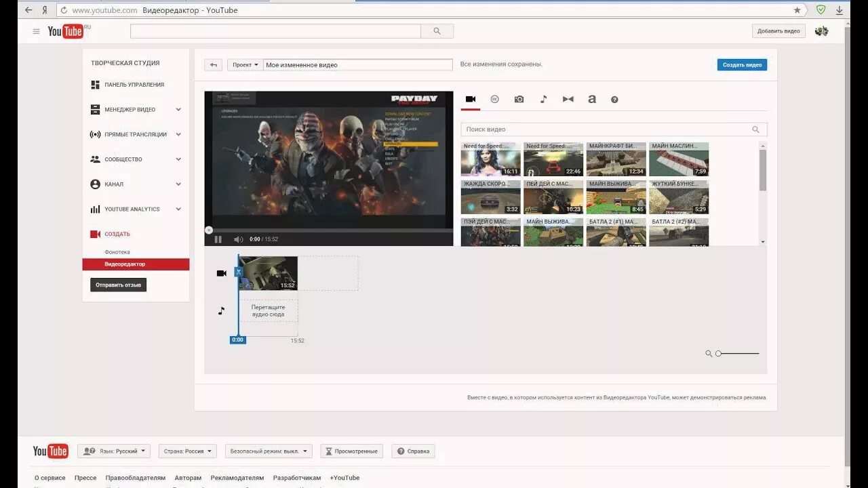
Task: Switch to the Creative Commons videos tab
Action: pos(494,99)
